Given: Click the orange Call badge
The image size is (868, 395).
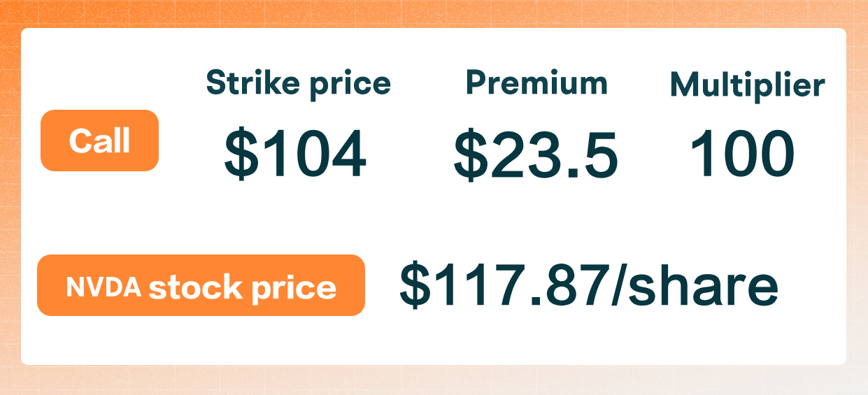Looking at the screenshot, I should point(100,141).
